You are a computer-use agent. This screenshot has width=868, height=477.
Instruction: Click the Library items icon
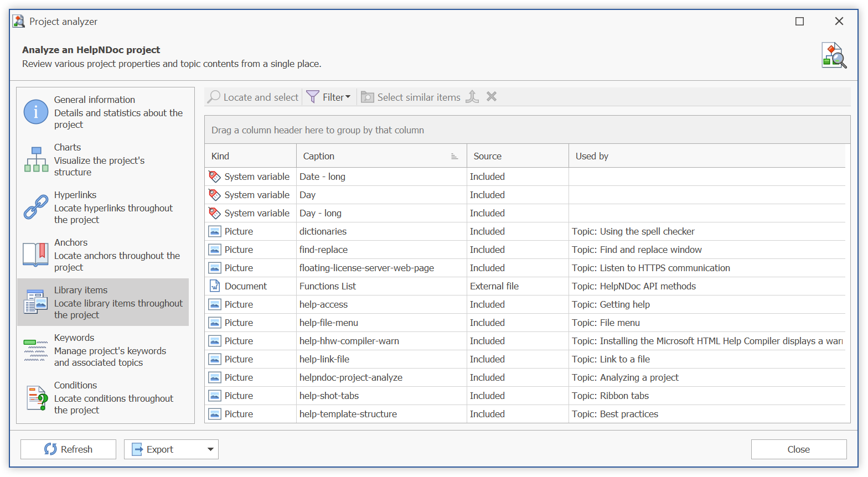pyautogui.click(x=36, y=302)
